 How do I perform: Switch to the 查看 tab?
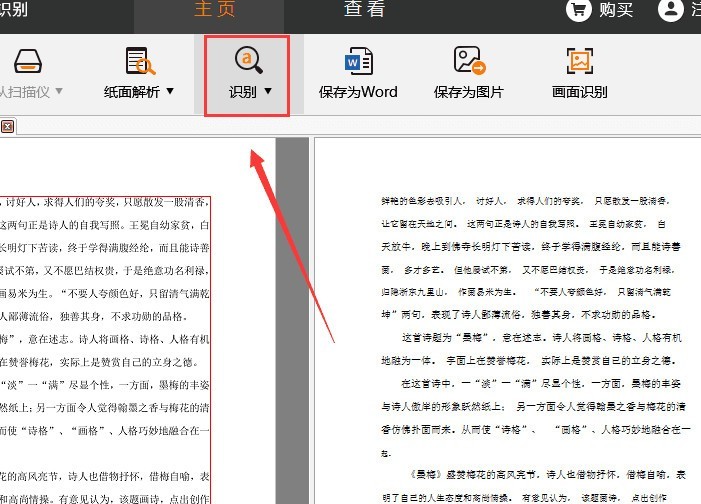point(364,9)
